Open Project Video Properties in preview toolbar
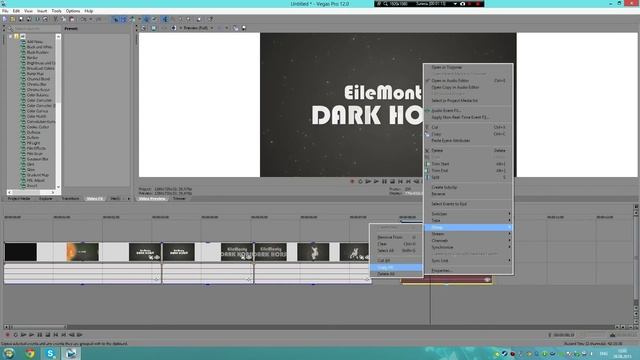The height and width of the screenshot is (360, 640). tap(144, 28)
